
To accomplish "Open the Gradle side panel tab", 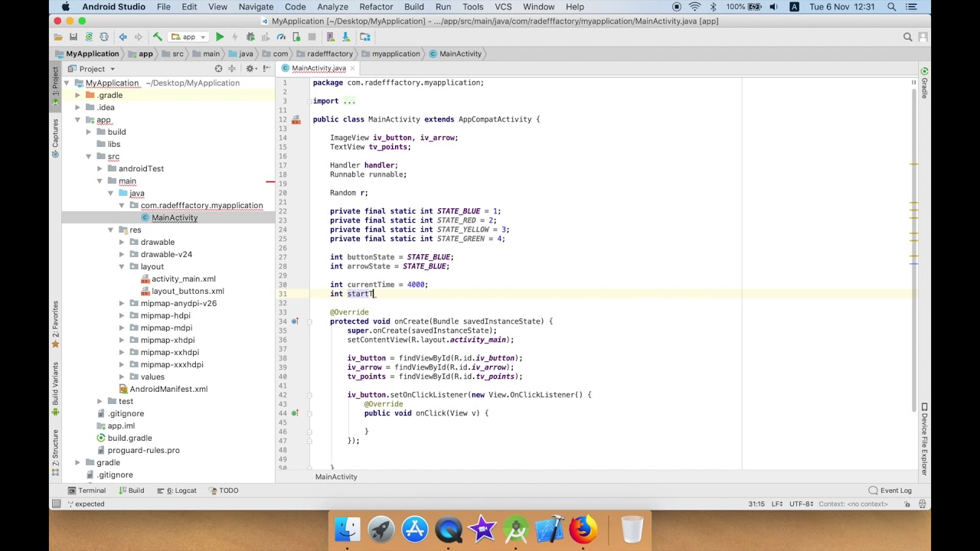I will coord(924,83).
